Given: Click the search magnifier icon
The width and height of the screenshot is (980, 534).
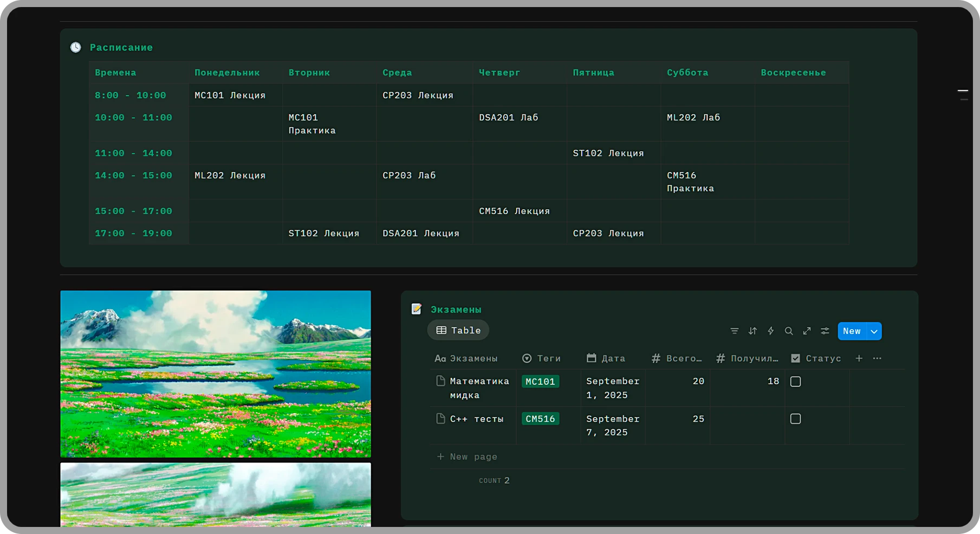Looking at the screenshot, I should tap(789, 331).
